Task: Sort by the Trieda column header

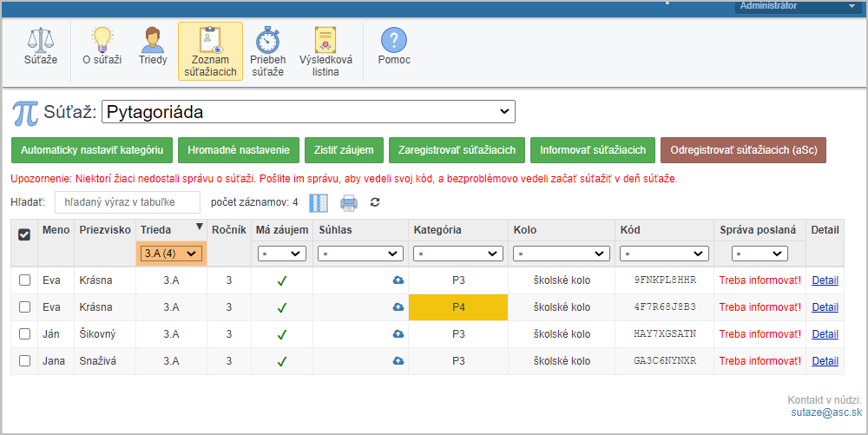Action: click(x=171, y=230)
